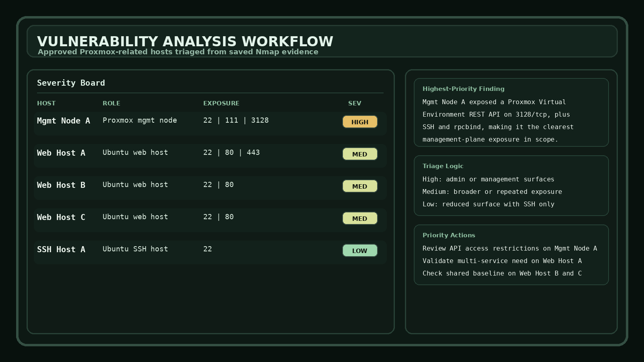Image resolution: width=644 pixels, height=362 pixels.
Task: Click the Priority Actions card title
Action: 449,235
